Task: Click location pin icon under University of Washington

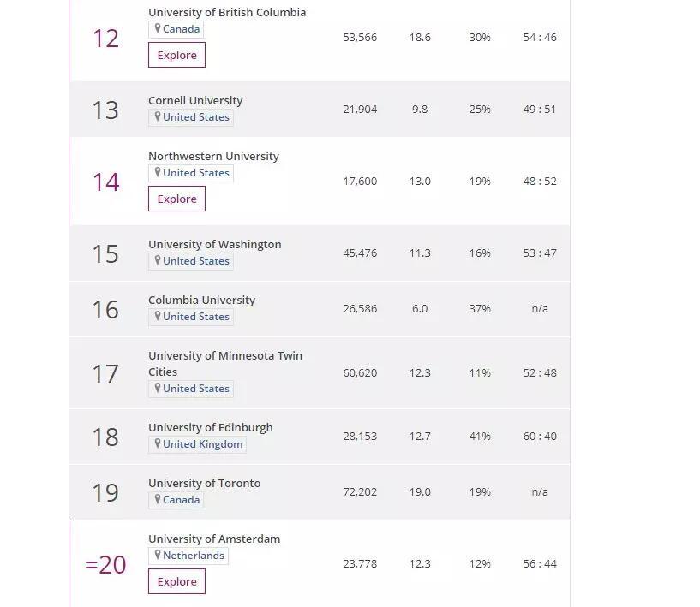Action: (158, 260)
